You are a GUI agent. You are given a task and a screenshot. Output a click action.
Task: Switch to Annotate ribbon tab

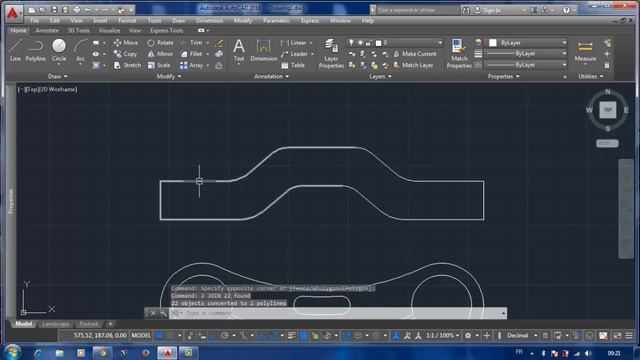pos(47,31)
